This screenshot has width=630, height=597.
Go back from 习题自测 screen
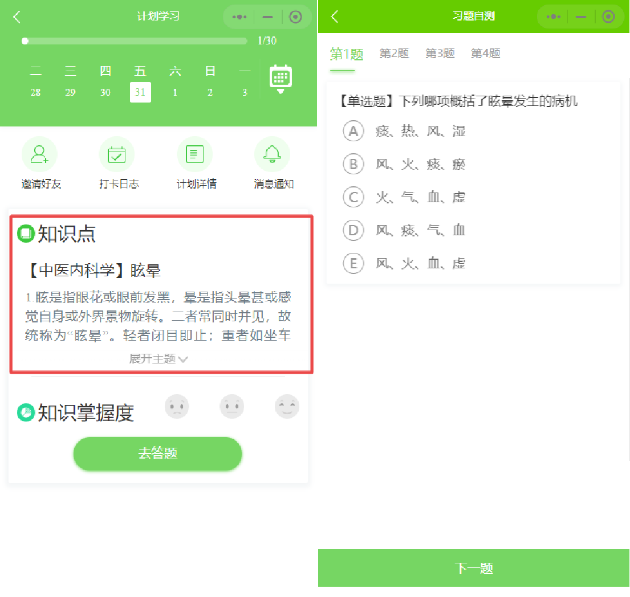pos(334,17)
